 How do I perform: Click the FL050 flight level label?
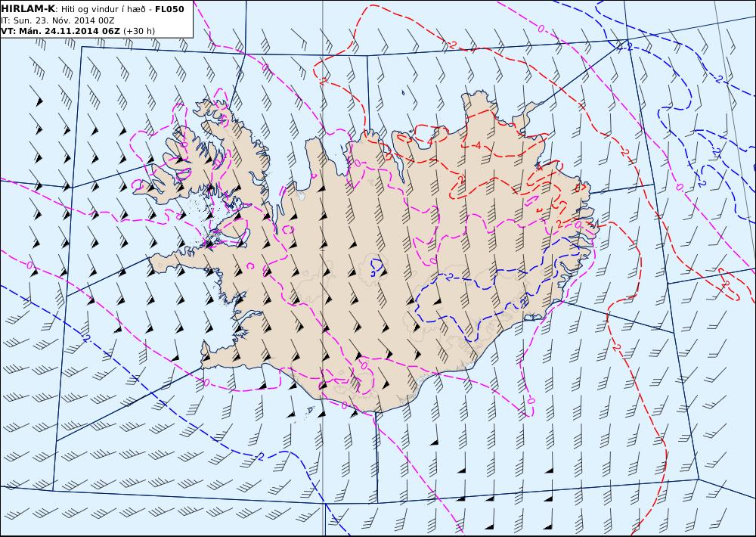(169, 9)
